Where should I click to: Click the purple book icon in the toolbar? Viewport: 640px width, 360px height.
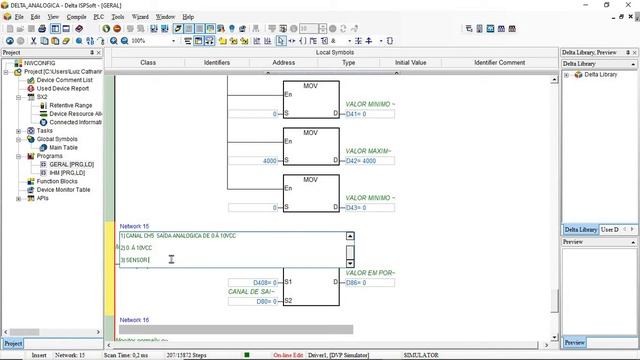click(79, 29)
